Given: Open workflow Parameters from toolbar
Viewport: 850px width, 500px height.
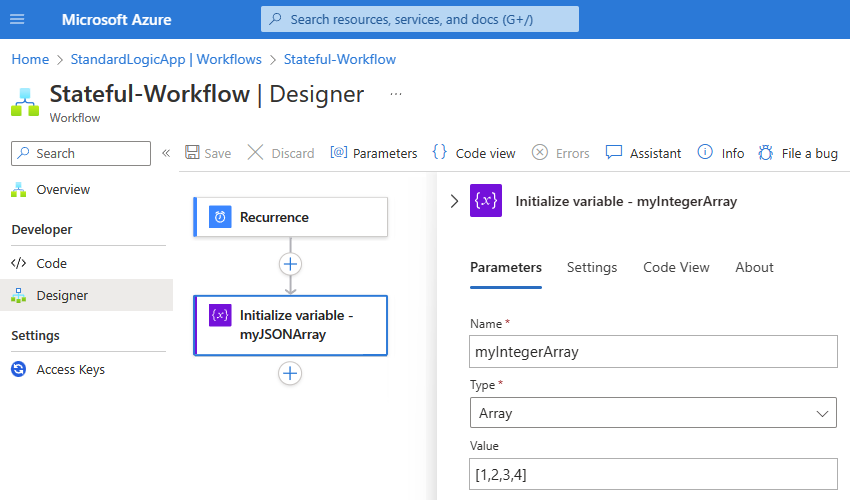Looking at the screenshot, I should (339, 153).
